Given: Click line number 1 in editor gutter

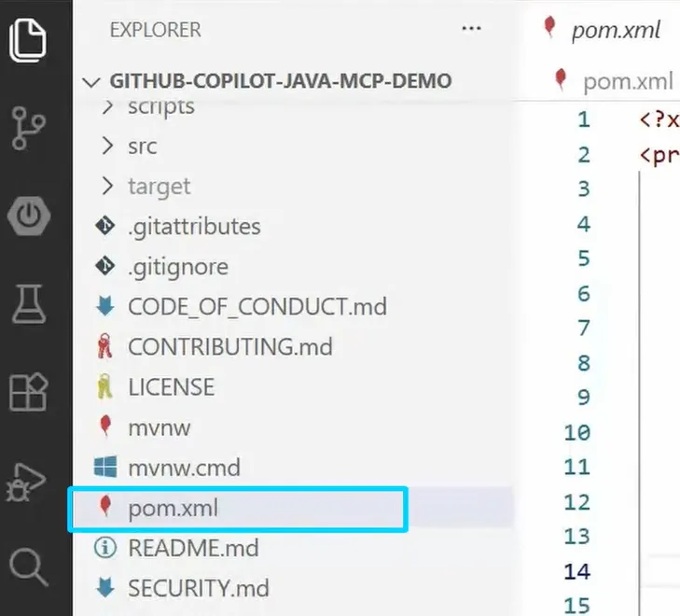Looking at the screenshot, I should pyautogui.click(x=584, y=119).
